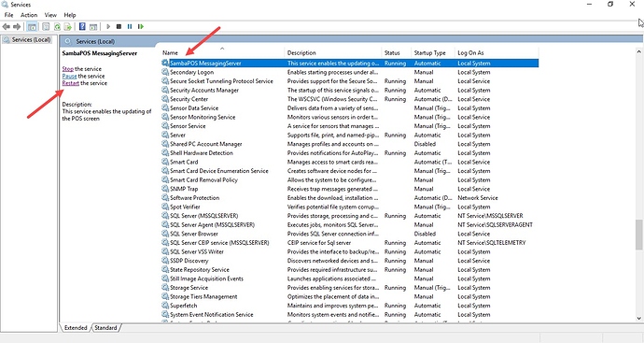Select SQL Server Agent (MSSQLSERVER) service

tap(349, 225)
